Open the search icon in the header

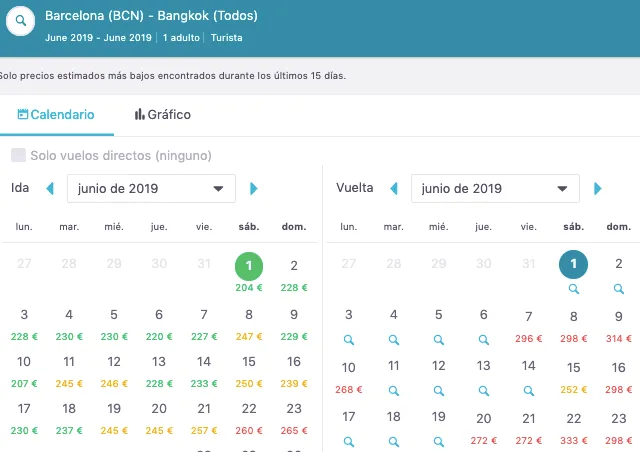tap(20, 21)
